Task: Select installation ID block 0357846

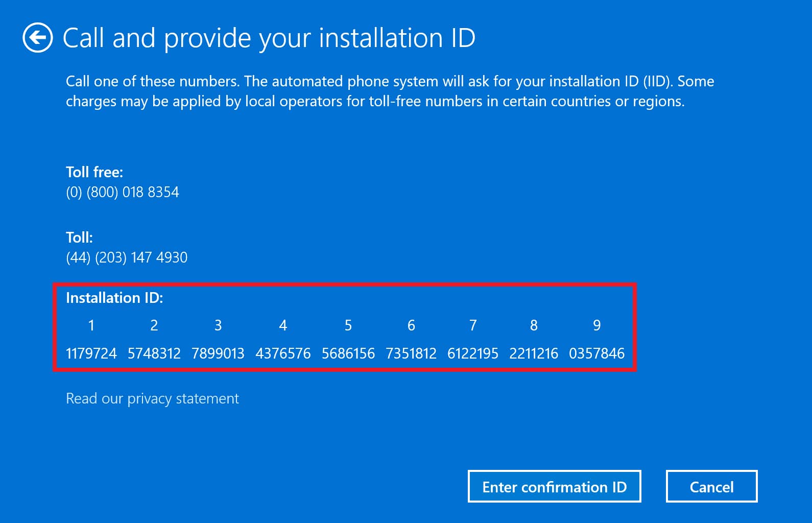Action: pos(596,353)
